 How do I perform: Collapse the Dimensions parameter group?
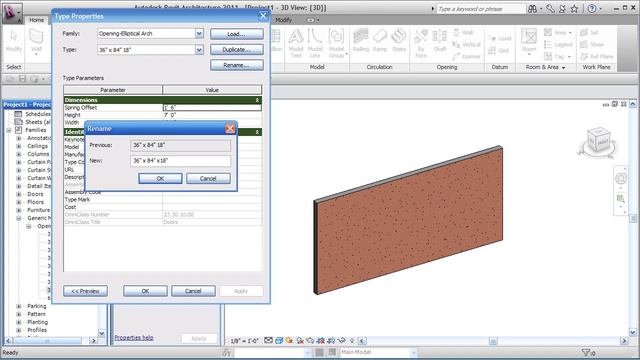coord(257,100)
